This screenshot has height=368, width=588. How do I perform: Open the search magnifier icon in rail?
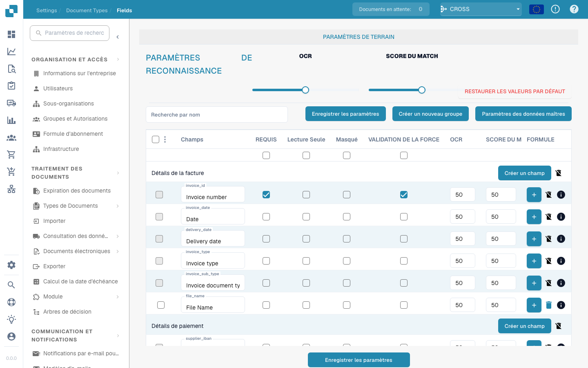[x=11, y=285]
